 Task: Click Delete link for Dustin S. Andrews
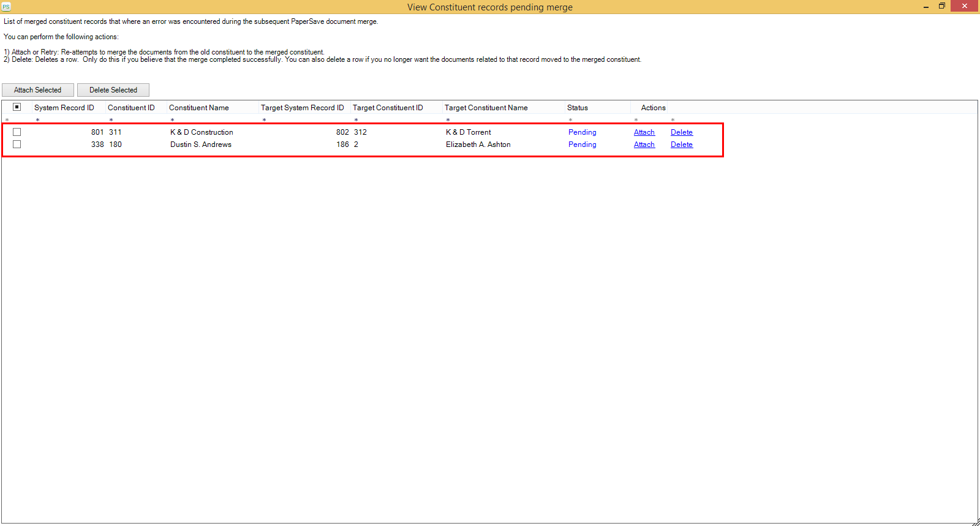(681, 145)
